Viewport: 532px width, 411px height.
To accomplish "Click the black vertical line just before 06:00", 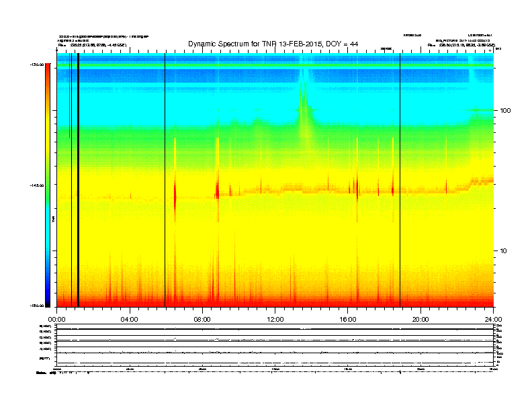I will coord(165,180).
